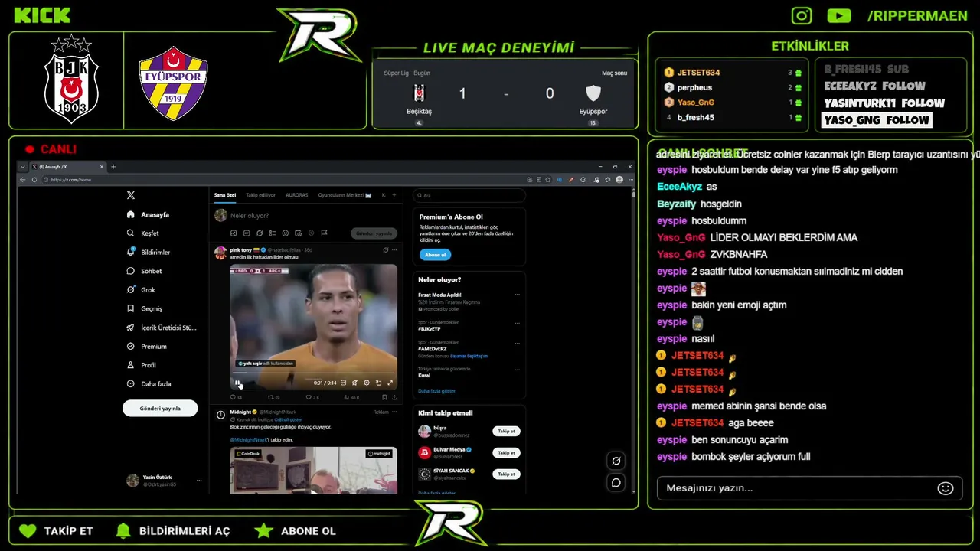Open Sohbet chat in the X sidebar
This screenshot has width=980, height=551.
coord(145,271)
